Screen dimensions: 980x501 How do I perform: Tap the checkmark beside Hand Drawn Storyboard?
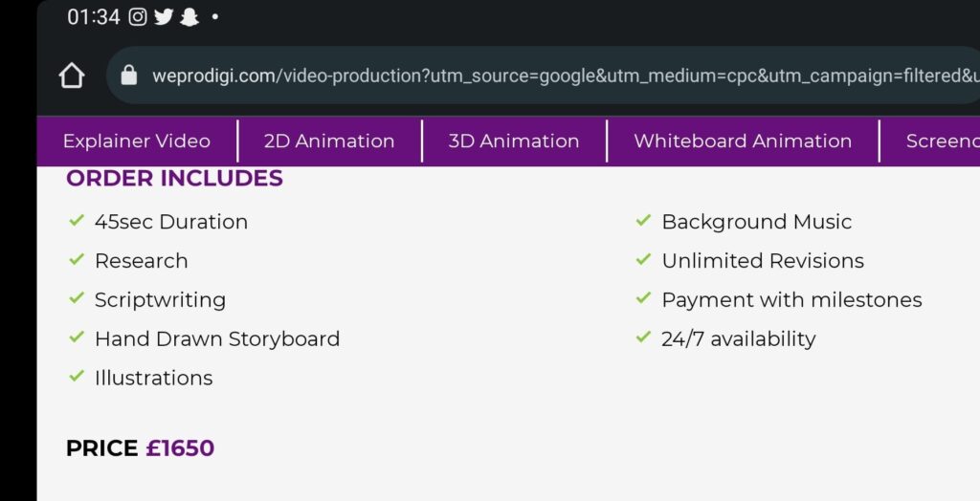coord(77,338)
